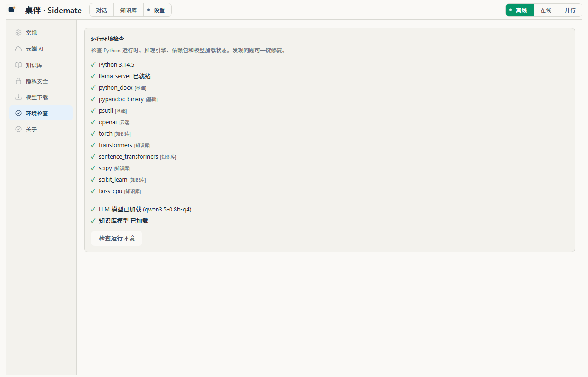This screenshot has height=377, width=588.
Task: Click the circle icon beside 关于
Action: pyautogui.click(x=18, y=129)
